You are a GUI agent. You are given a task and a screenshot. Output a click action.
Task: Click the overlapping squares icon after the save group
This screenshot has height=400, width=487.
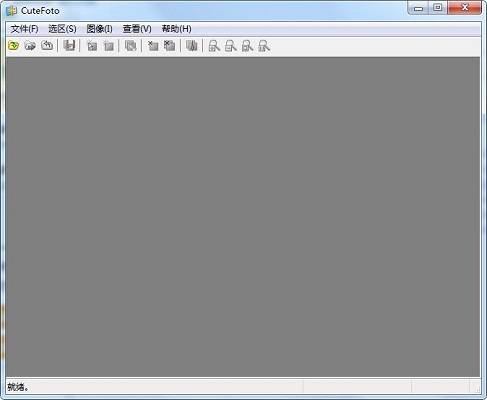(x=130, y=46)
